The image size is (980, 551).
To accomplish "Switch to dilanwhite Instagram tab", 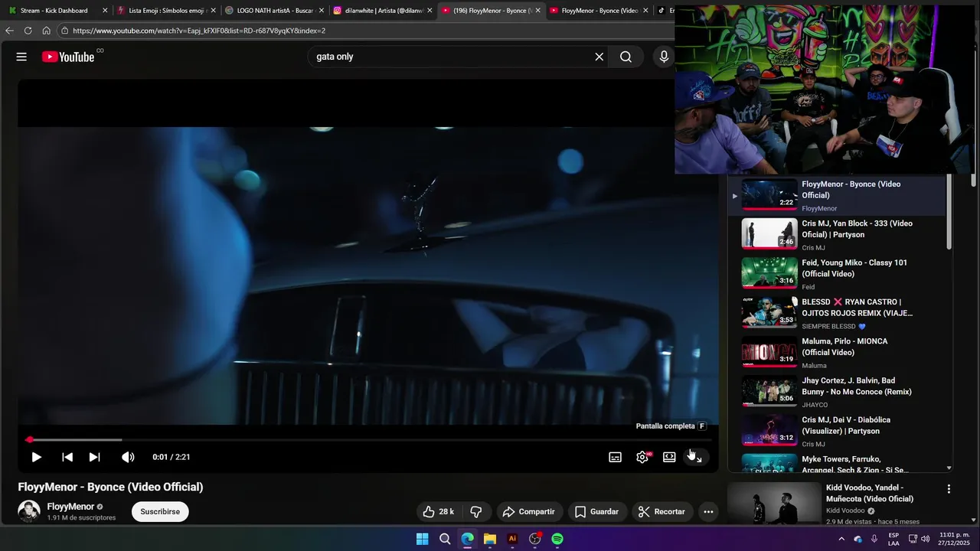I will coord(384,11).
